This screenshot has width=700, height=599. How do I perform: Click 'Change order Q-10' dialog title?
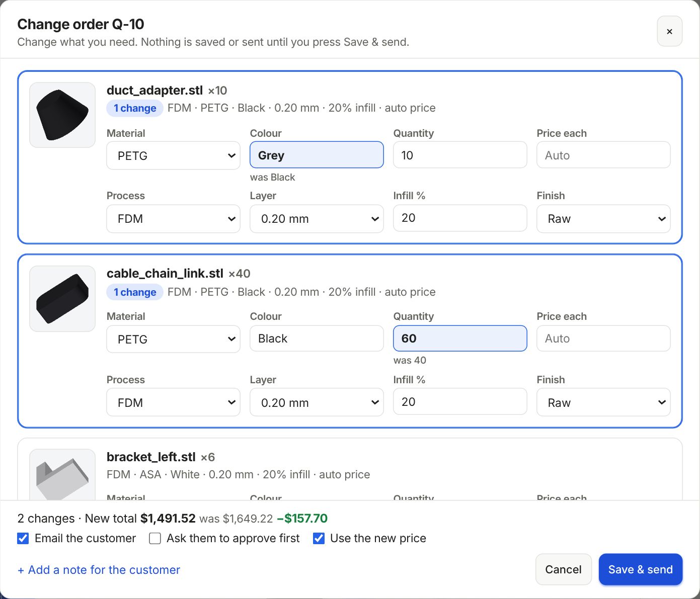click(81, 24)
